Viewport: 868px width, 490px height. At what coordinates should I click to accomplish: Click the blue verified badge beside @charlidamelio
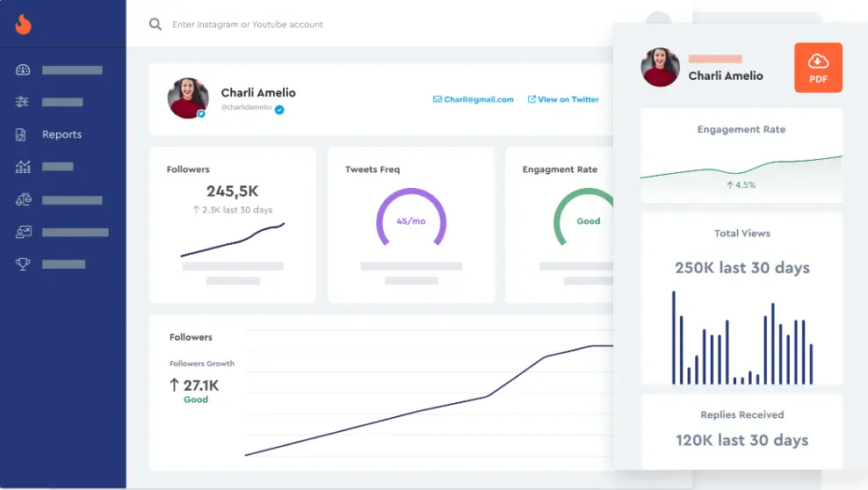[279, 110]
